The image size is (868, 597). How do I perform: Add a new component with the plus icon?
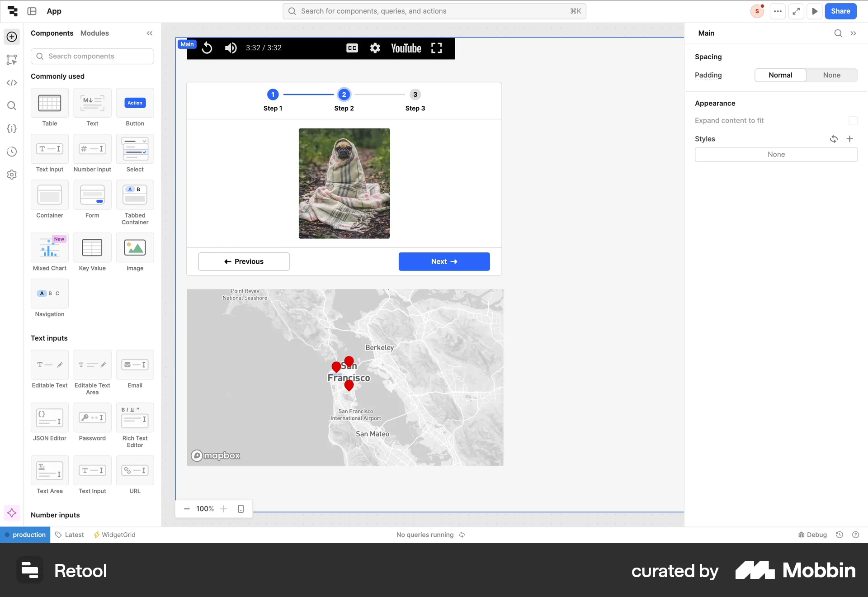11,37
